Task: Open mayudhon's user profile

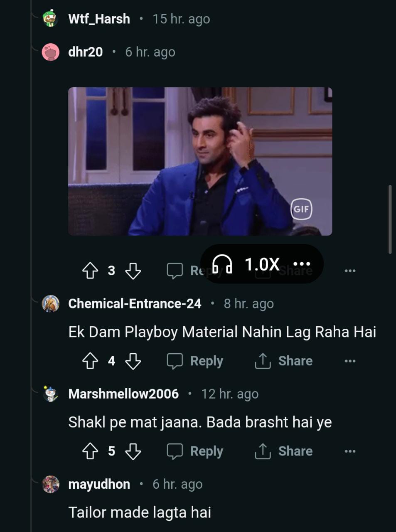Action: click(99, 484)
